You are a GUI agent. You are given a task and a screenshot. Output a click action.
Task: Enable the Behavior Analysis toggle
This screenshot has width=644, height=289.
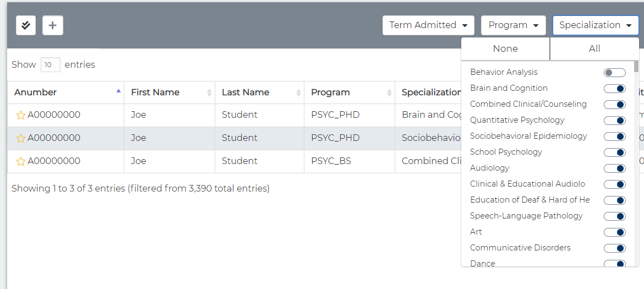pos(614,73)
